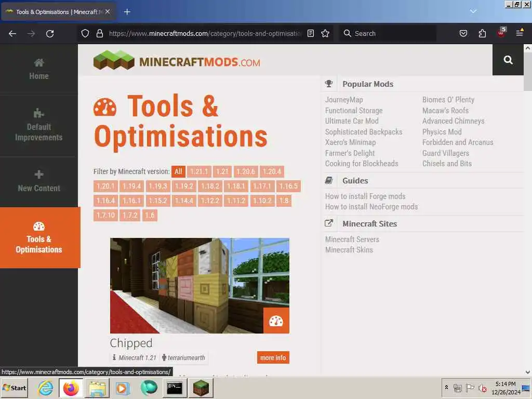The width and height of the screenshot is (532, 399).
Task: Open Minecraft Skins link
Action: [349, 250]
